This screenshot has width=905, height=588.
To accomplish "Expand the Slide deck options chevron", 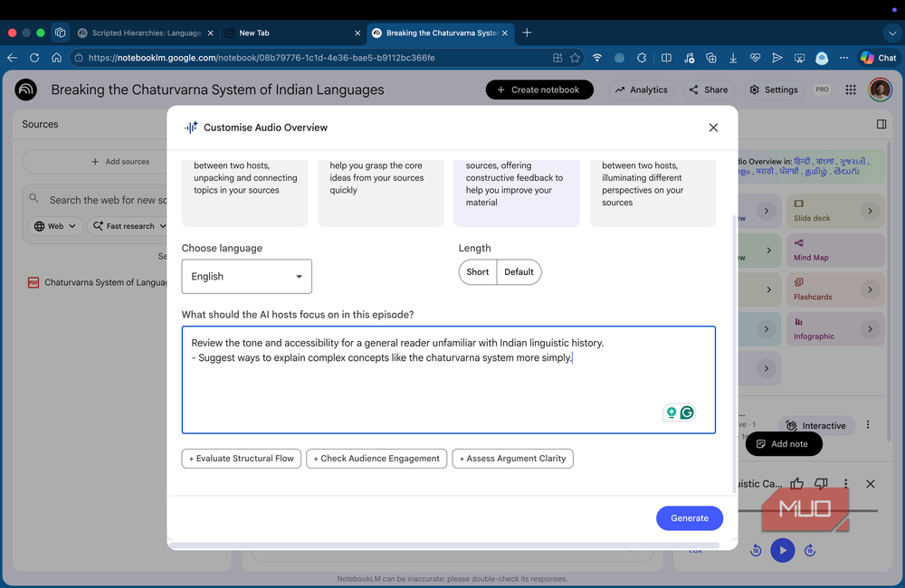I will pyautogui.click(x=870, y=211).
